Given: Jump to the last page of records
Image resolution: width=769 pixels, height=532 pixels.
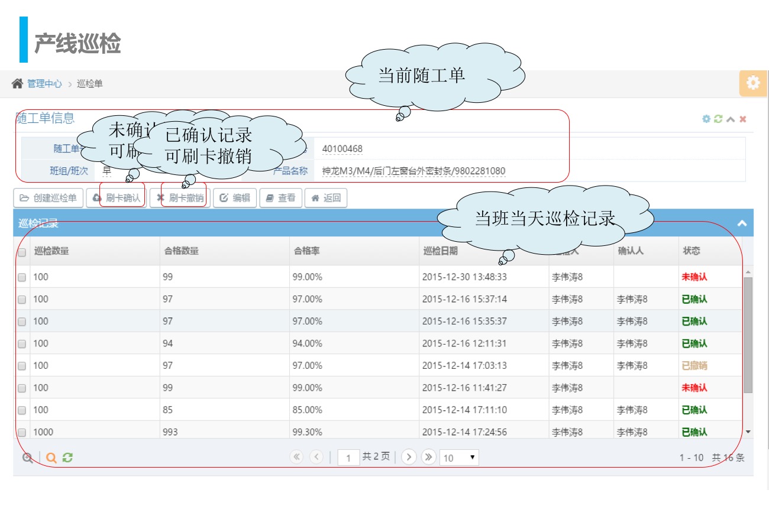Looking at the screenshot, I should click(x=429, y=457).
